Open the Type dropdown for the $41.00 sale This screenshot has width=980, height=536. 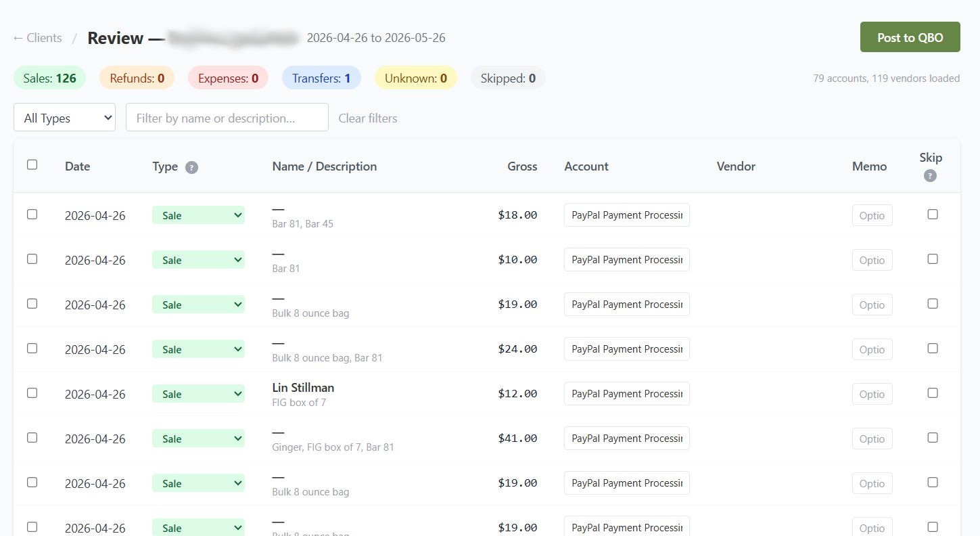pyautogui.click(x=198, y=439)
